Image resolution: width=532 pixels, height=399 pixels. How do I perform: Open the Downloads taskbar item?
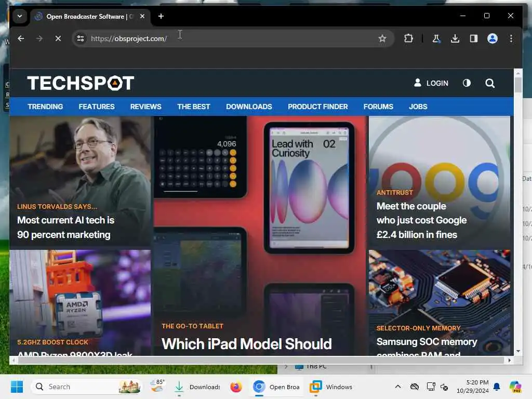click(197, 387)
